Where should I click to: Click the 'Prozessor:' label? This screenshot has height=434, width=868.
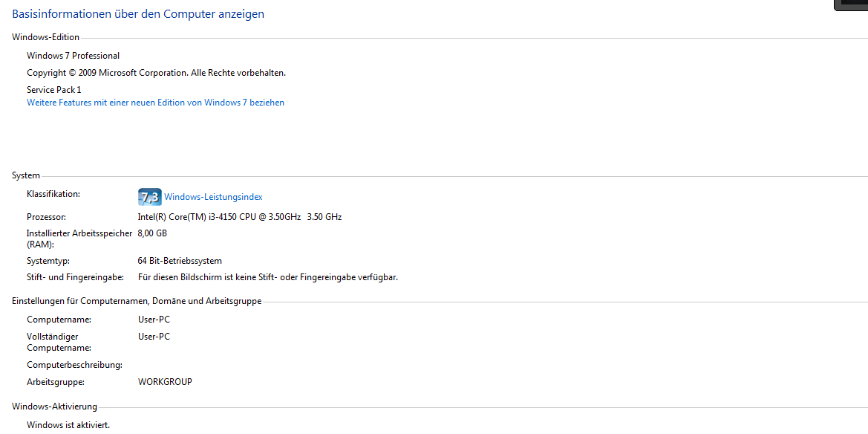[47, 217]
